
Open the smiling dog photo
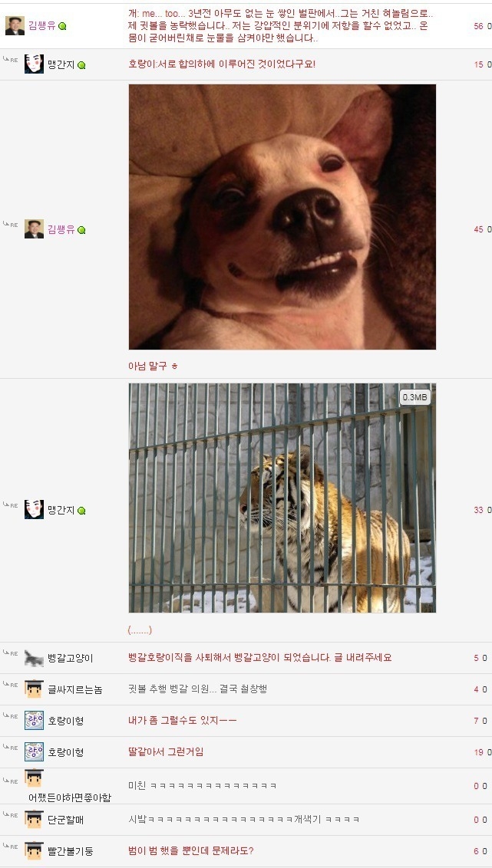[282, 217]
